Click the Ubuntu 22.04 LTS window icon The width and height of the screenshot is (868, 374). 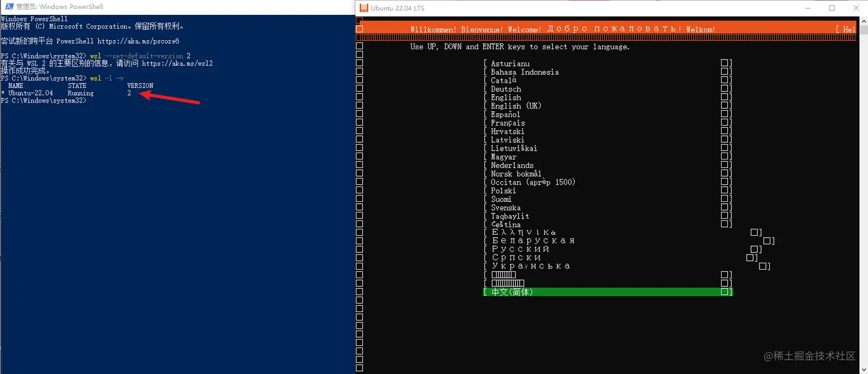[363, 8]
